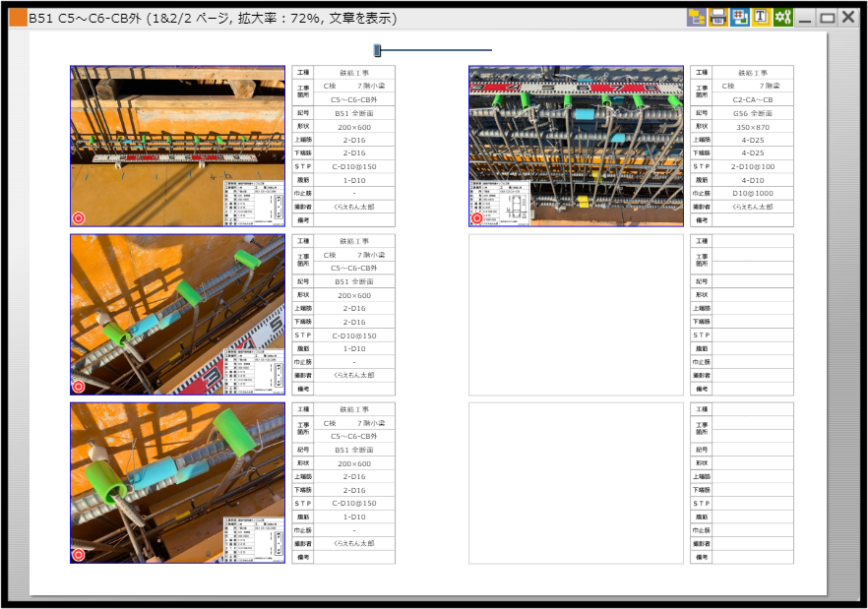The image size is (868, 609).
Task: Click '4-D25' in the 上端筋 row
Action: coord(752,140)
